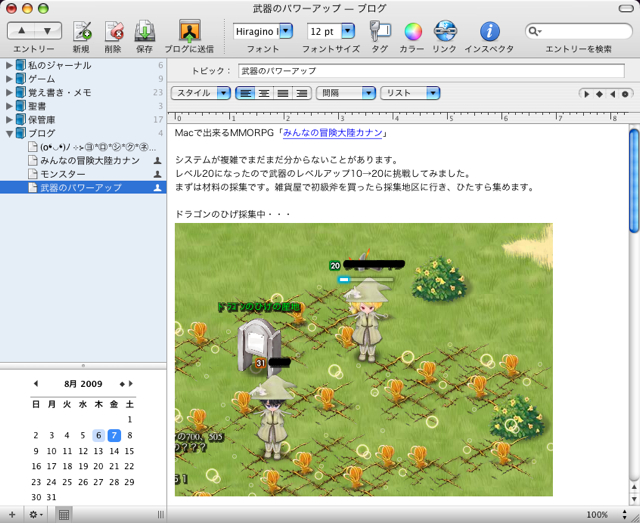Click the scrollbar up arrow
Viewport: 640px width, 523px height.
tap(634, 487)
